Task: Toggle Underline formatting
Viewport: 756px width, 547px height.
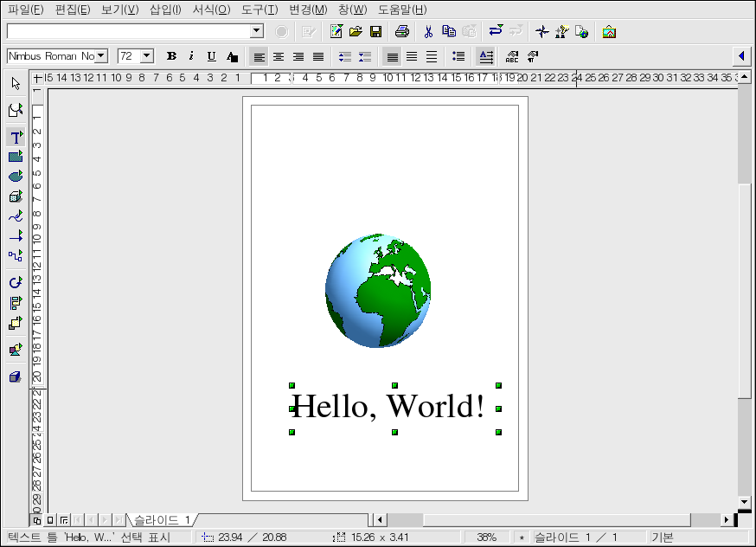Action: coord(211,56)
